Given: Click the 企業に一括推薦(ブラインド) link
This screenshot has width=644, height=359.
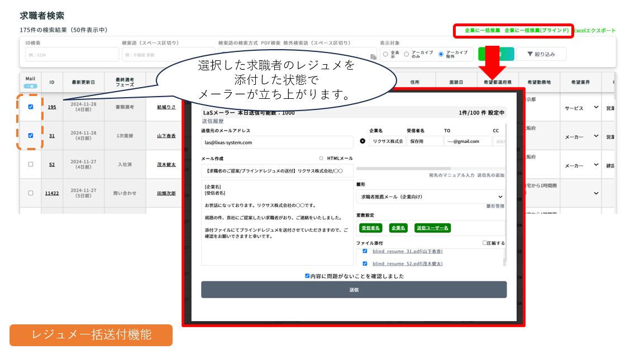Looking at the screenshot, I should [536, 31].
